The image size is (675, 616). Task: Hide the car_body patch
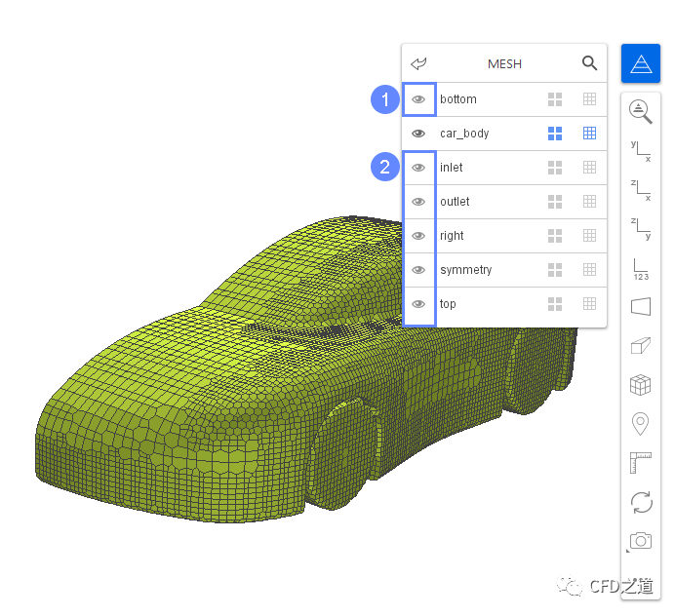418,134
